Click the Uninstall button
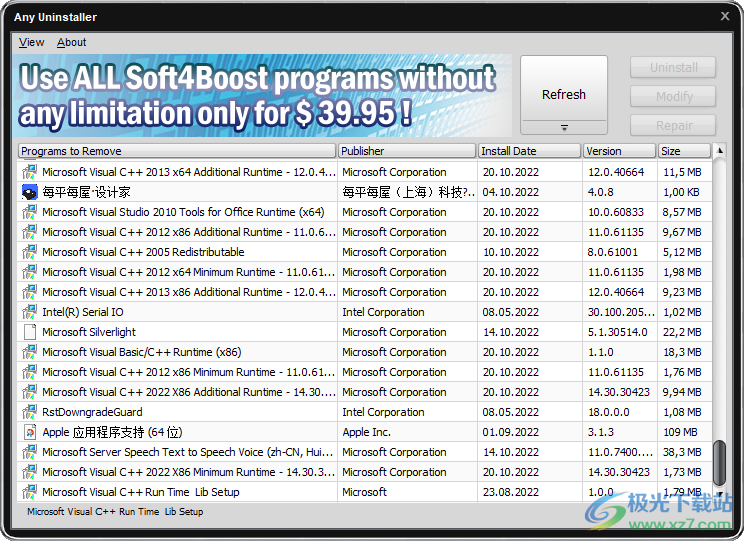The image size is (744, 541). (x=673, y=67)
